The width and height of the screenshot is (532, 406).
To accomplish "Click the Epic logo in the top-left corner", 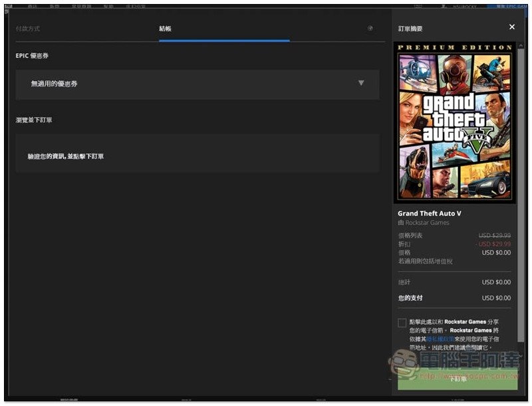I will point(7,9).
